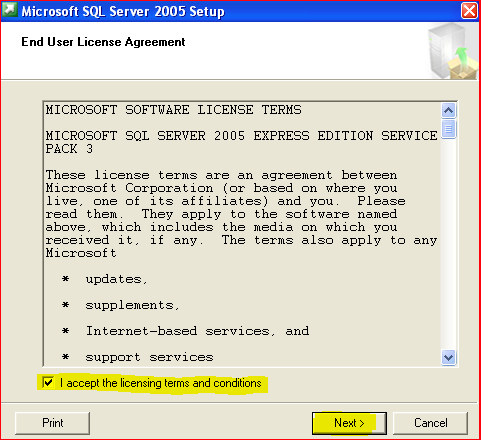Click the 'support services' bullet line

click(149, 357)
